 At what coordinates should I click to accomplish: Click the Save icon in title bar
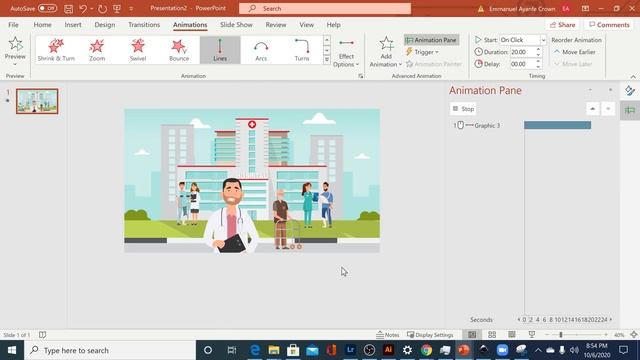[x=68, y=9]
